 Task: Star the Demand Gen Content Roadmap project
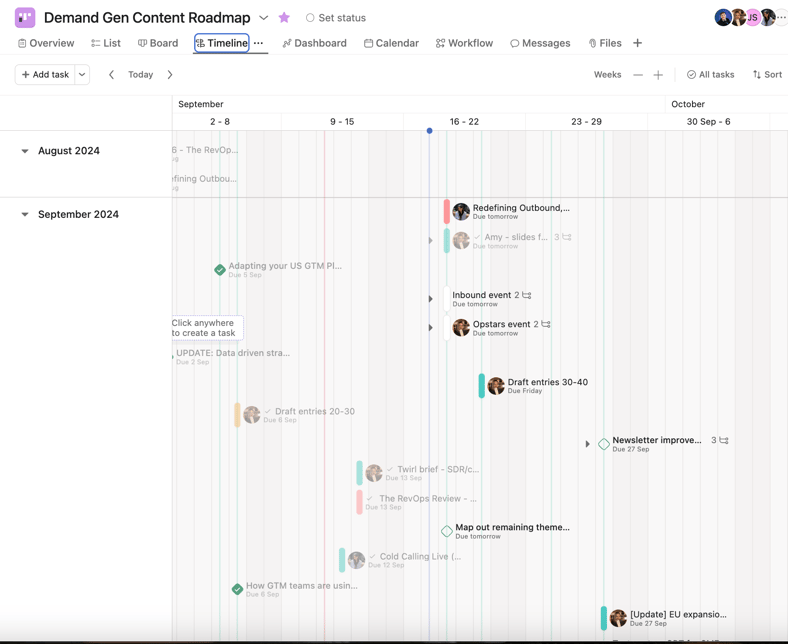point(284,18)
